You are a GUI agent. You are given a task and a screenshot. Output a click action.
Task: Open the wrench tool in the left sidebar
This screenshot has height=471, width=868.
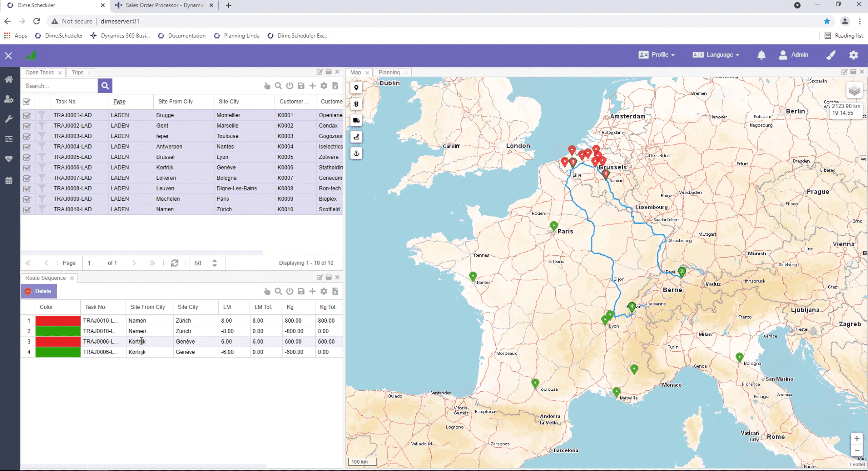point(9,118)
